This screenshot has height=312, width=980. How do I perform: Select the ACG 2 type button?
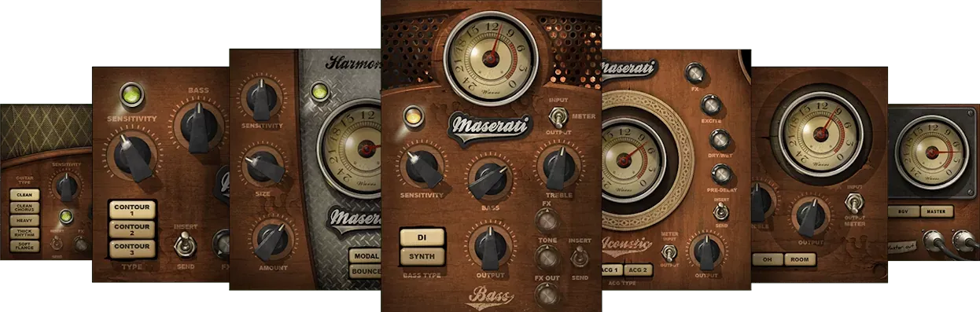(x=639, y=270)
